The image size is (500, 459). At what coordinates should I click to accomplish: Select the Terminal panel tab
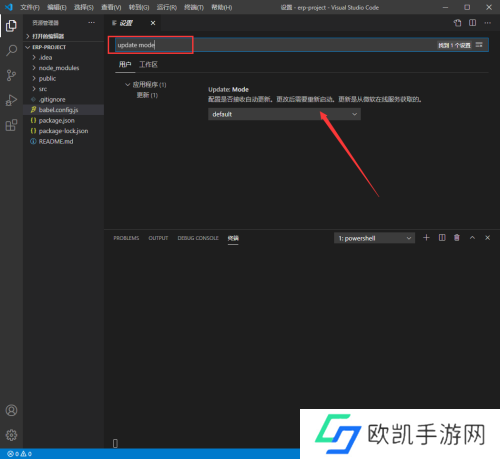(233, 238)
